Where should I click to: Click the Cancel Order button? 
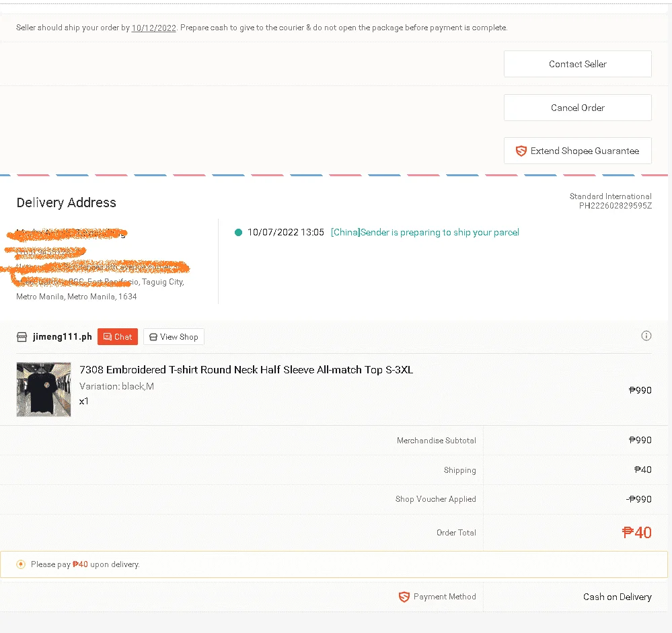pos(577,108)
